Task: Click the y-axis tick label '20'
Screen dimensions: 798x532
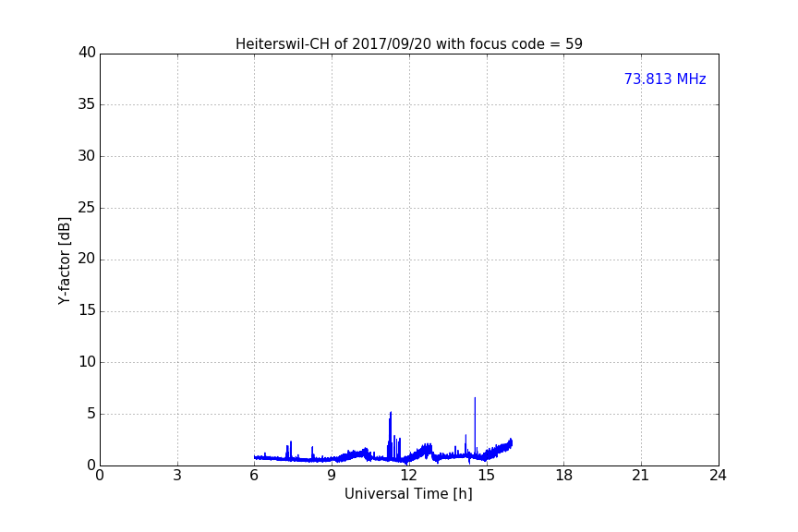Action: [87, 259]
